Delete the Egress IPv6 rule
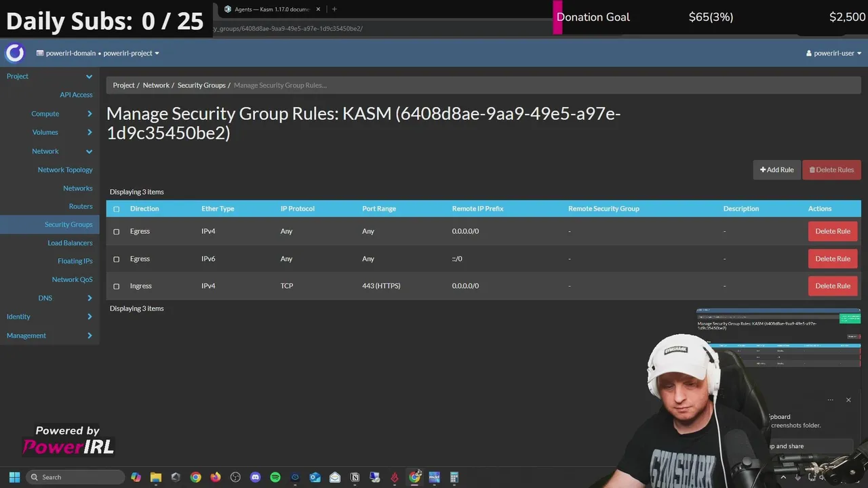The width and height of the screenshot is (868, 488). pos(833,258)
